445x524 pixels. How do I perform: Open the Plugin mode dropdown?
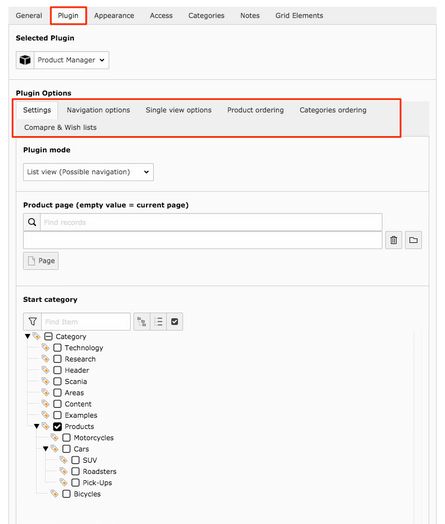click(88, 172)
